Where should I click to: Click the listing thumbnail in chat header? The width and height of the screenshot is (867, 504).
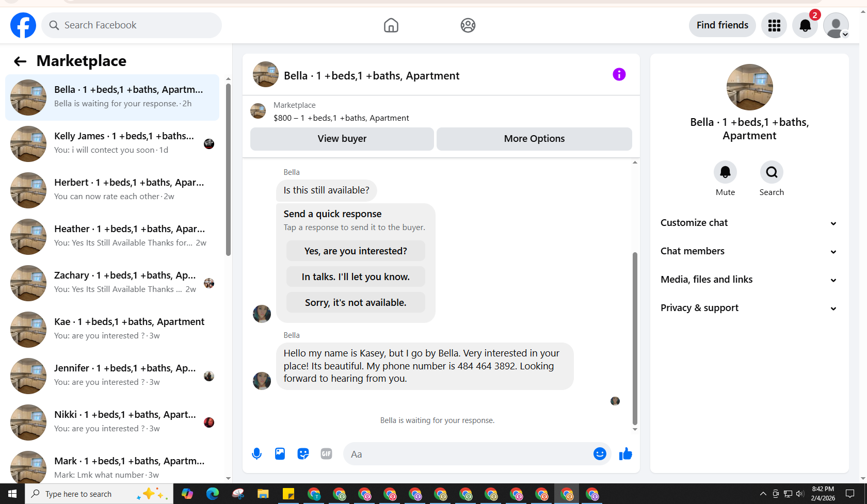click(x=266, y=75)
